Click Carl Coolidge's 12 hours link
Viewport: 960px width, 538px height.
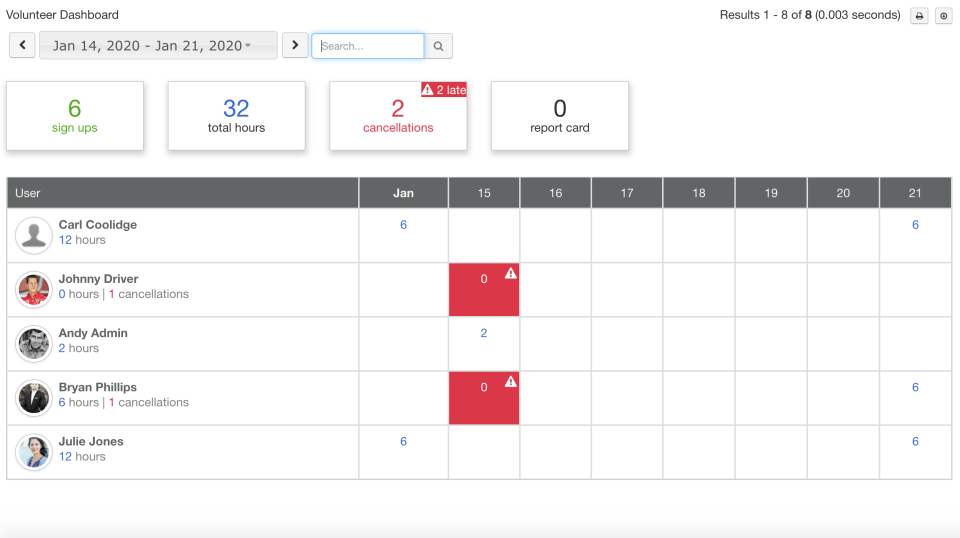82,240
